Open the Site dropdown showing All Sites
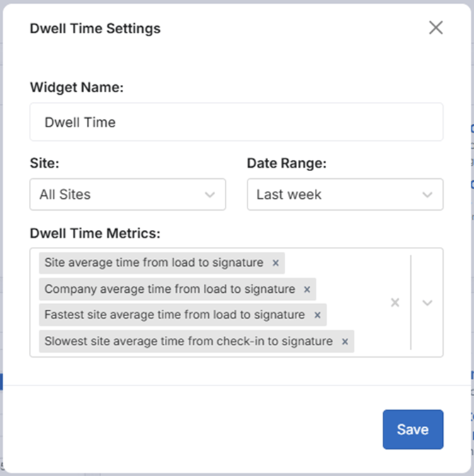 pyautogui.click(x=127, y=195)
